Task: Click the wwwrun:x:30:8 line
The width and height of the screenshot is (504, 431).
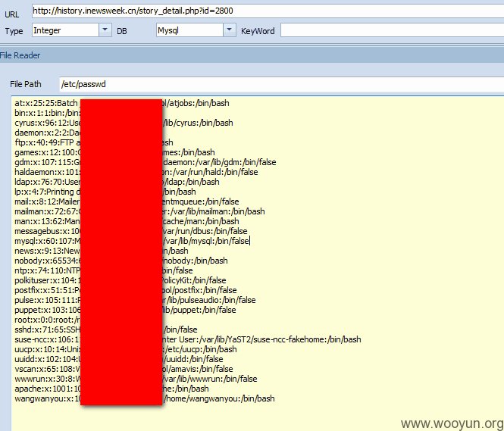Action: pyautogui.click(x=136, y=379)
